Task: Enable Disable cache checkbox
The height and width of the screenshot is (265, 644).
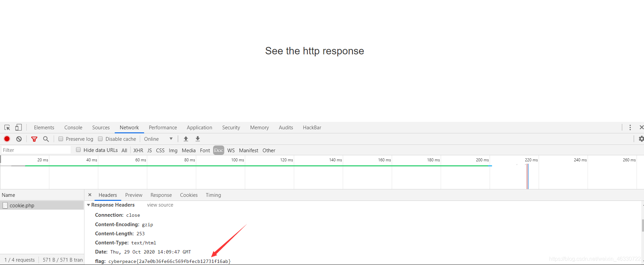Action: [100, 139]
